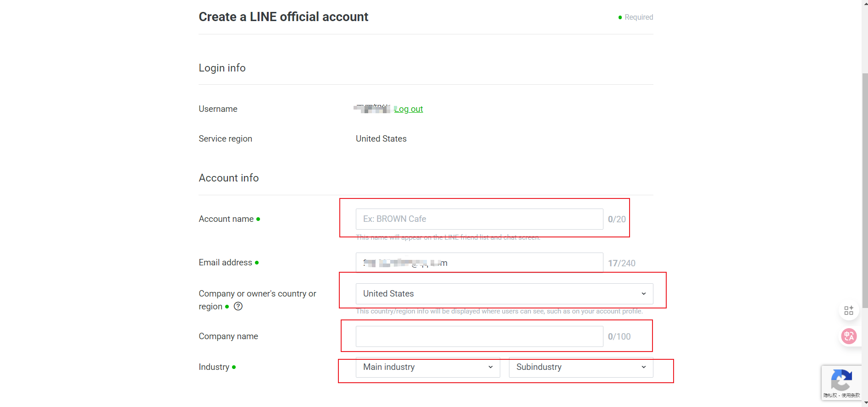
Task: Focus the Account name input field
Action: [x=479, y=219]
